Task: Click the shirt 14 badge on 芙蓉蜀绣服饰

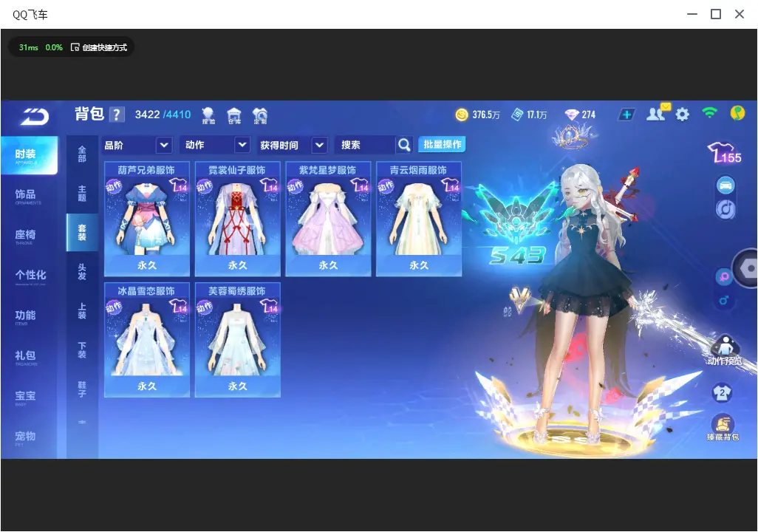Action: (269, 306)
